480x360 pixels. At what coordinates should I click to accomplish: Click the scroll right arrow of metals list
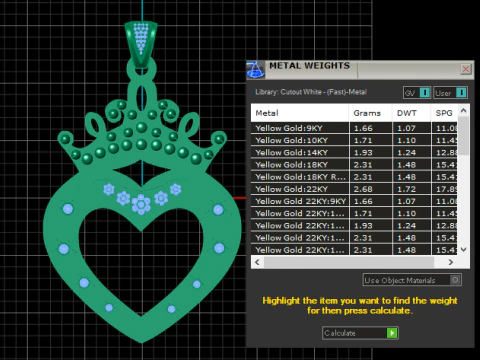[x=451, y=262]
